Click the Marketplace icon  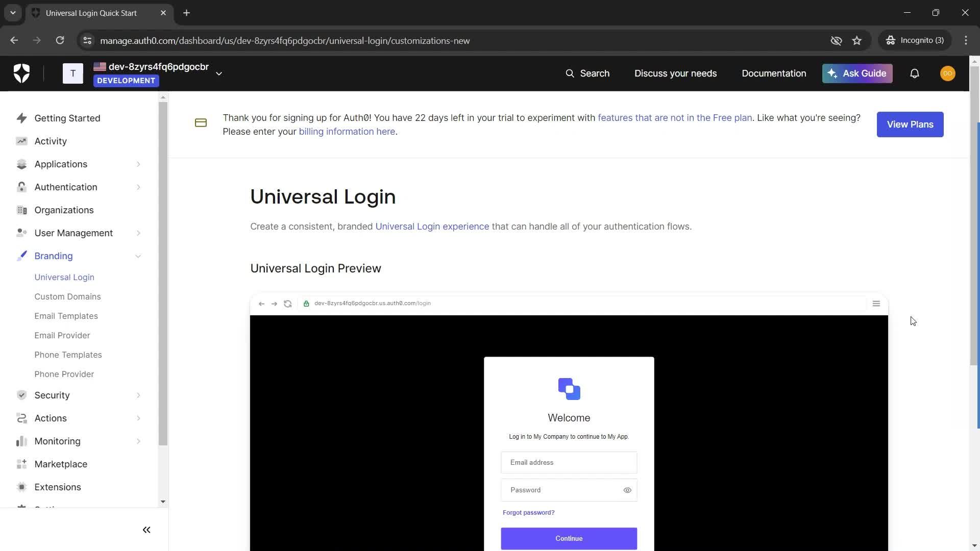click(x=21, y=464)
